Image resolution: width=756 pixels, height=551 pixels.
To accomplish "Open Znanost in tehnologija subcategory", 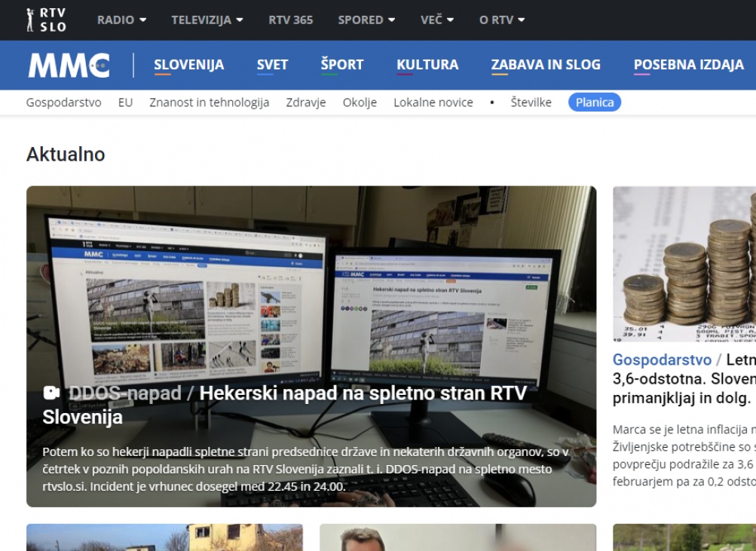I will 210,103.
